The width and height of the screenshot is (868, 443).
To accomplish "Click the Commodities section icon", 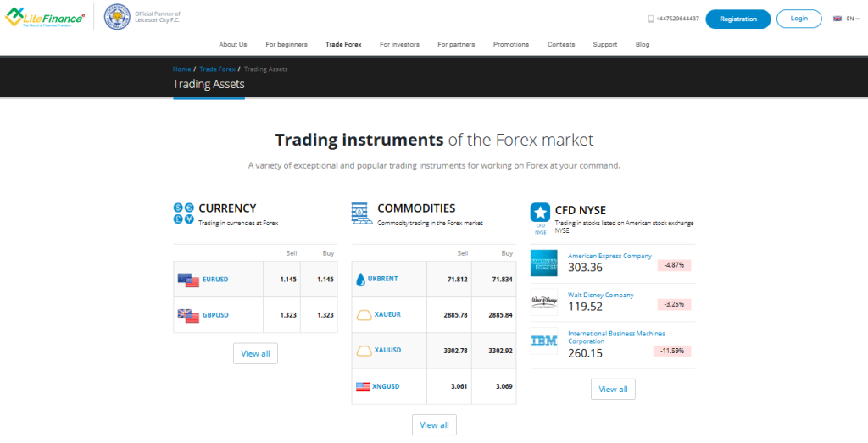I will [x=362, y=213].
